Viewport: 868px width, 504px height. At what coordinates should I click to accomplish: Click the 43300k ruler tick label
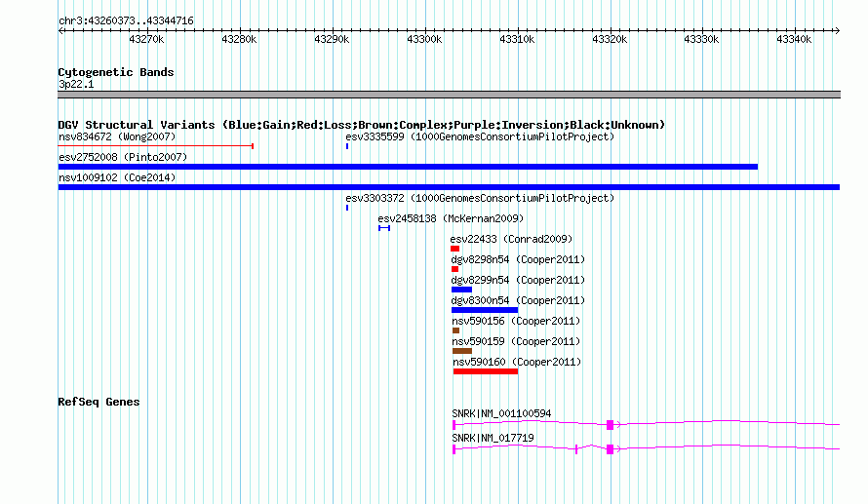(x=424, y=39)
